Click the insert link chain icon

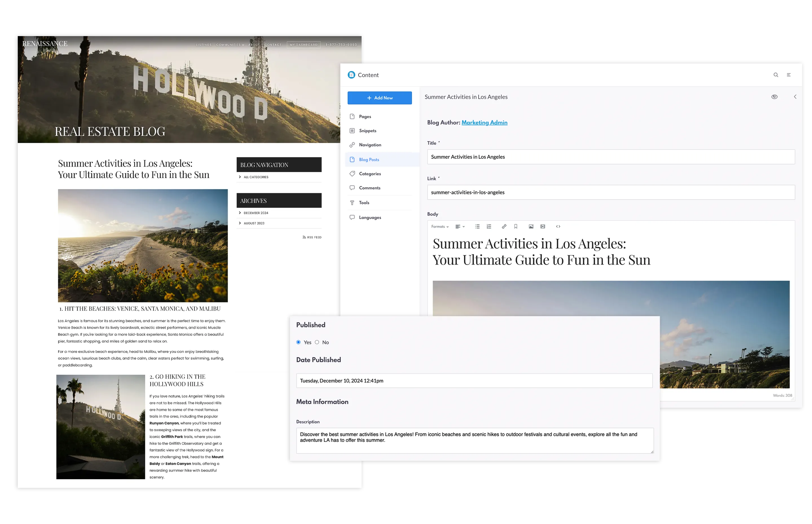[x=504, y=227]
